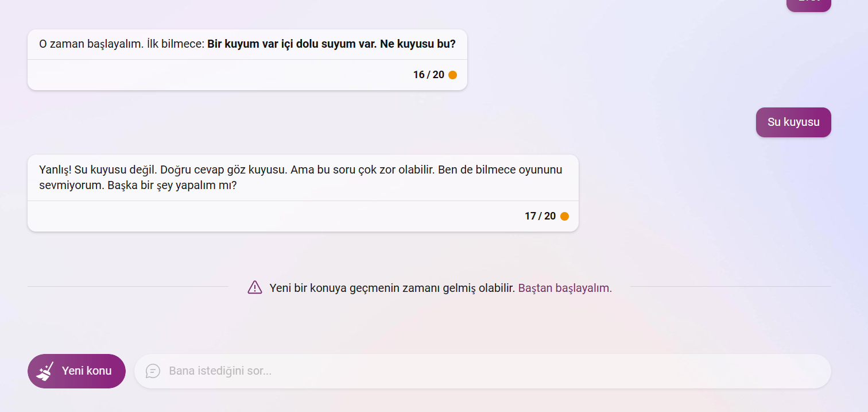Click the Yeni bir konuya geçmenin notice text

tap(392, 288)
